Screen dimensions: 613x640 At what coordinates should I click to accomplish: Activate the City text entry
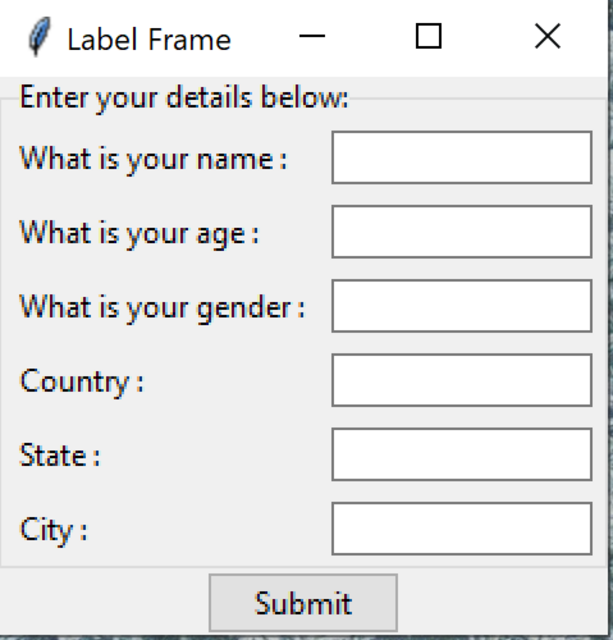[x=461, y=528]
